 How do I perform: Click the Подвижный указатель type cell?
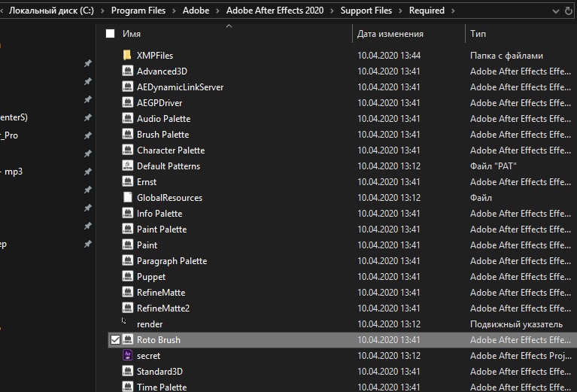point(516,324)
